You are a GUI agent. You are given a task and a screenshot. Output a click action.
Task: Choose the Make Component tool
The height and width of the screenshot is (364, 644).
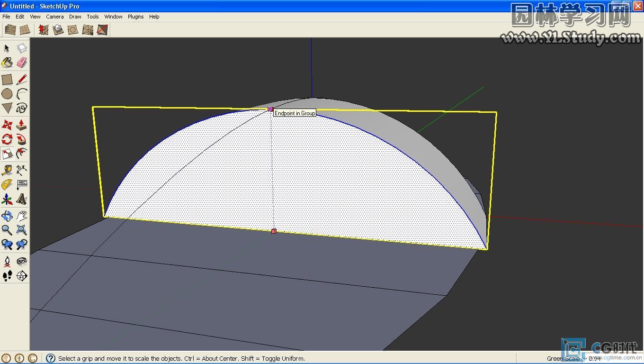[22, 48]
